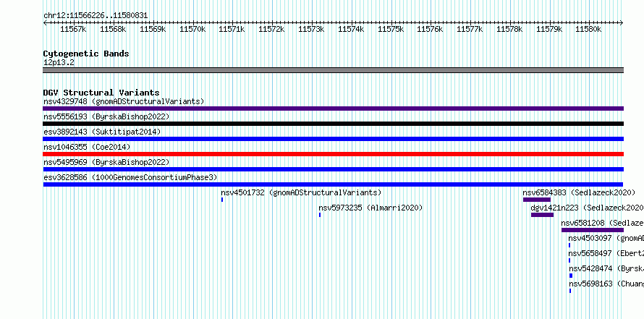
Task: Click the 11568k ruler position
Action: point(114,29)
